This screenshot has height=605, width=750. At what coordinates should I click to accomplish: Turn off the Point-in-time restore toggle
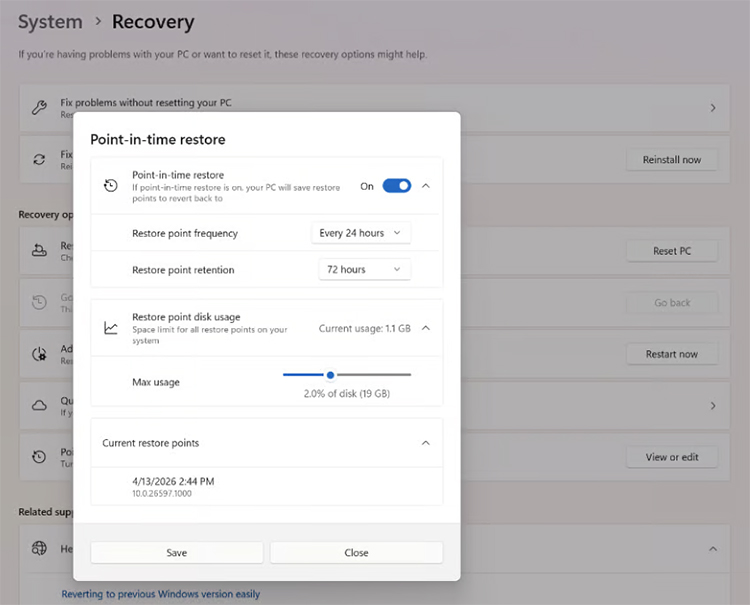point(397,186)
